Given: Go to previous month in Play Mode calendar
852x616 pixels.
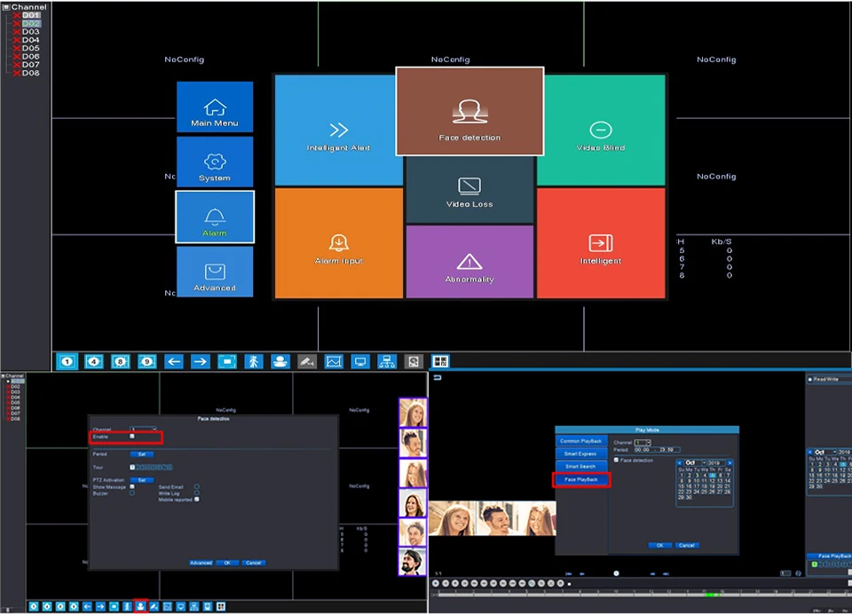Looking at the screenshot, I should pos(679,462).
